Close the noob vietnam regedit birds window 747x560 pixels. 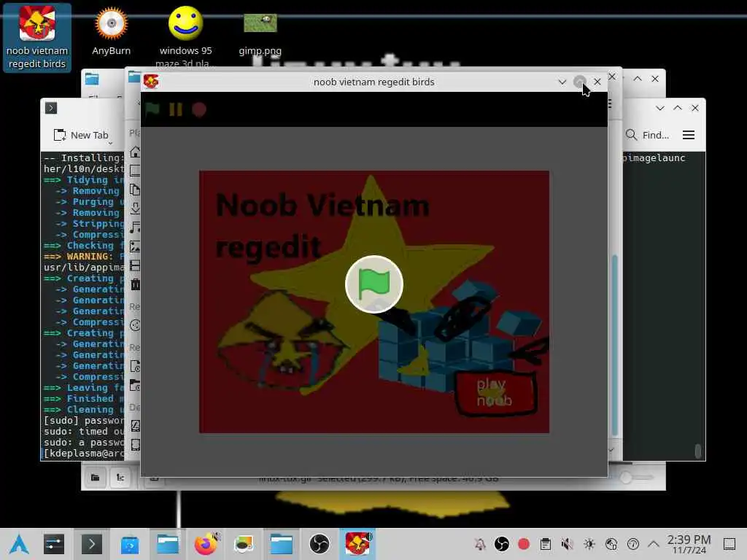pyautogui.click(x=597, y=82)
